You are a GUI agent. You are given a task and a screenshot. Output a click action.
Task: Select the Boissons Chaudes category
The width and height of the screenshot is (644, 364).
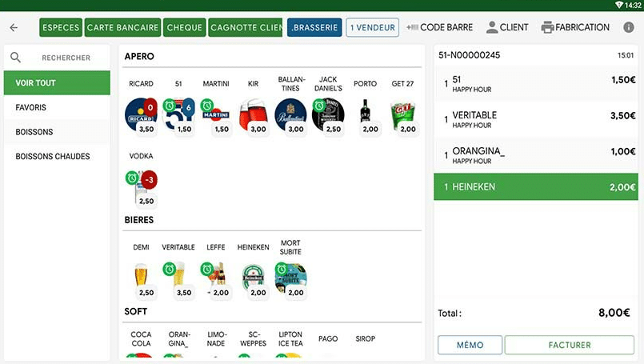coord(57,156)
